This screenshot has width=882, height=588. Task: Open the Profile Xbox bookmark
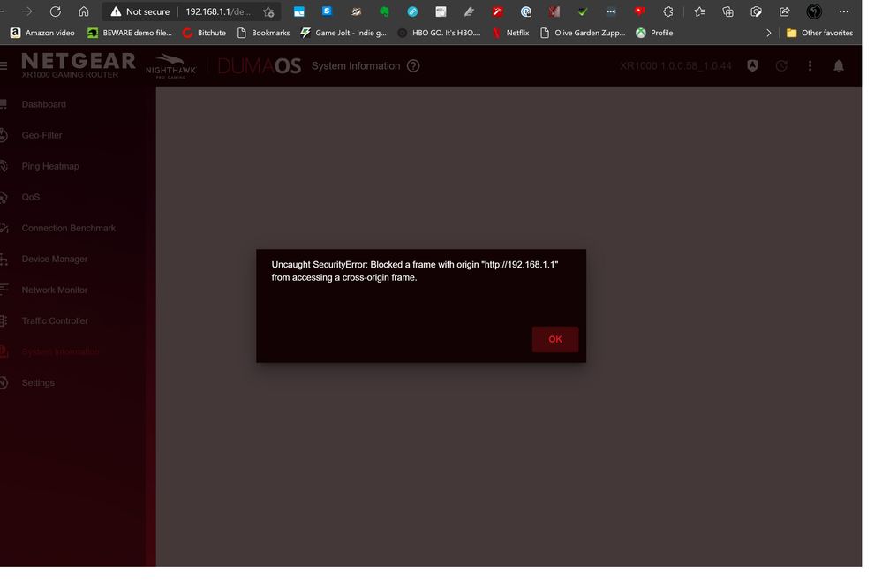[655, 33]
